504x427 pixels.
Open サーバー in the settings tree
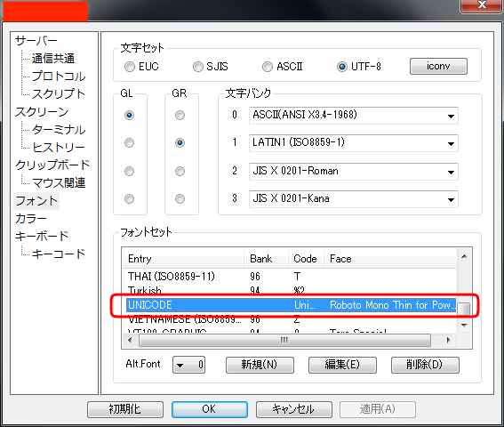click(36, 41)
